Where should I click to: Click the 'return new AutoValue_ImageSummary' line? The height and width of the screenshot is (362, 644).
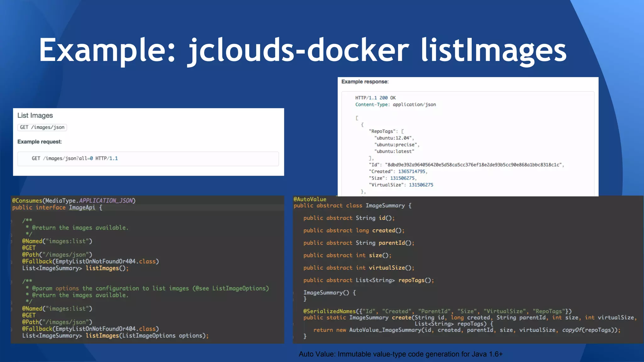(x=467, y=330)
